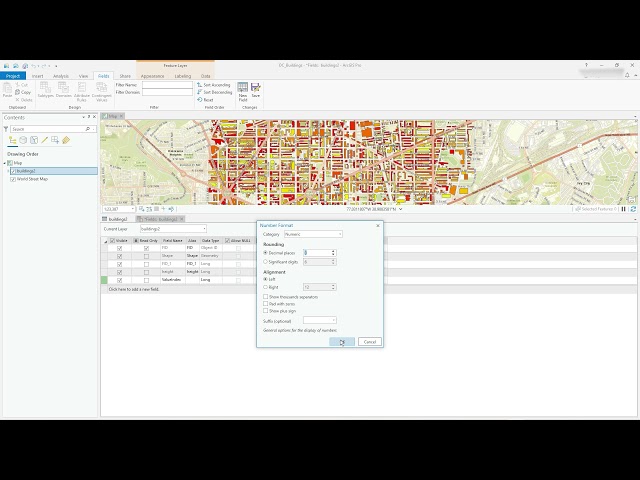The image size is (640, 480).
Task: Pause map drawing with pause icon
Action: point(623,209)
